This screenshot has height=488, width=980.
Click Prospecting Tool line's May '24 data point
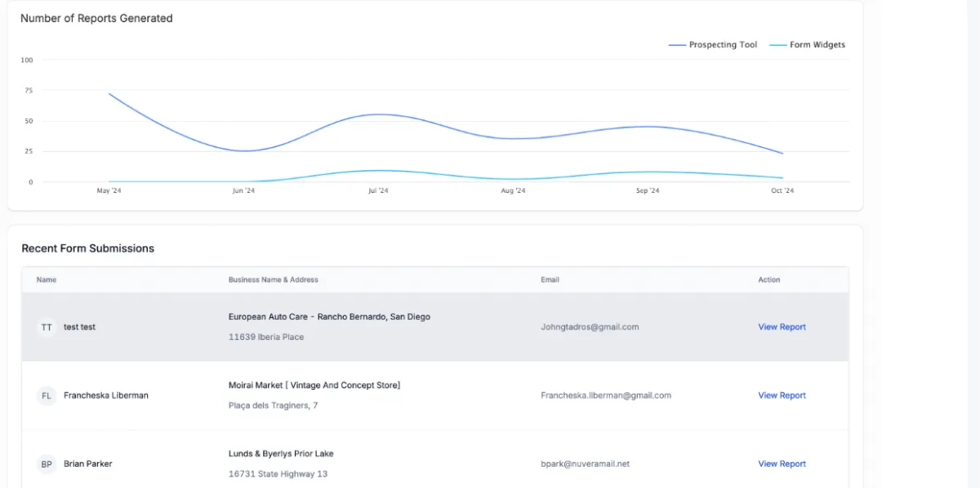click(x=109, y=93)
